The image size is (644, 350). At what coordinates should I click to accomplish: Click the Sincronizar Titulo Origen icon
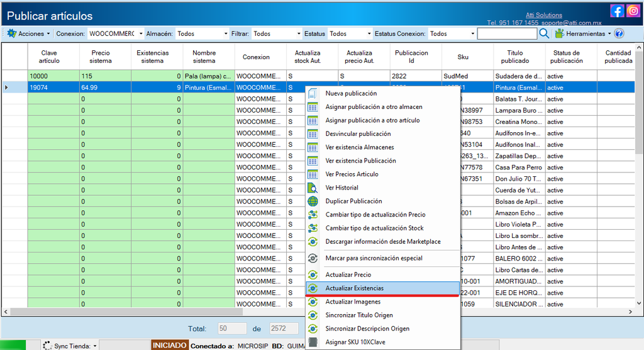tap(313, 315)
